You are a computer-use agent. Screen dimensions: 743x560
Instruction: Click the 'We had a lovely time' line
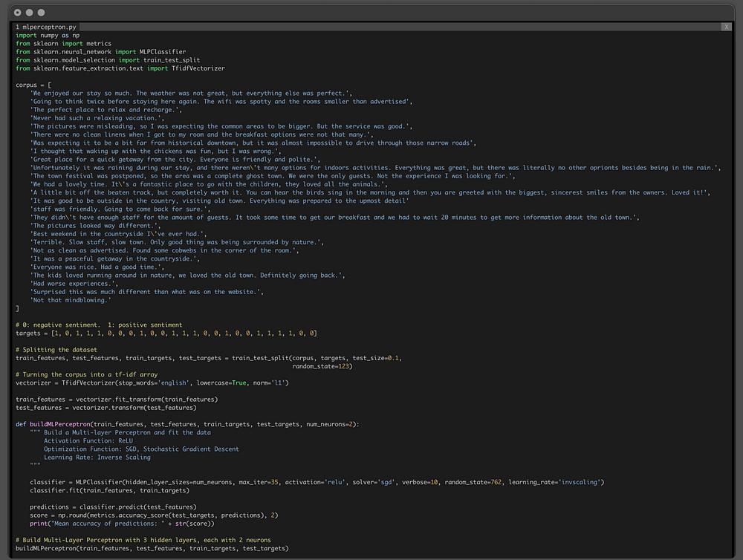(x=209, y=184)
